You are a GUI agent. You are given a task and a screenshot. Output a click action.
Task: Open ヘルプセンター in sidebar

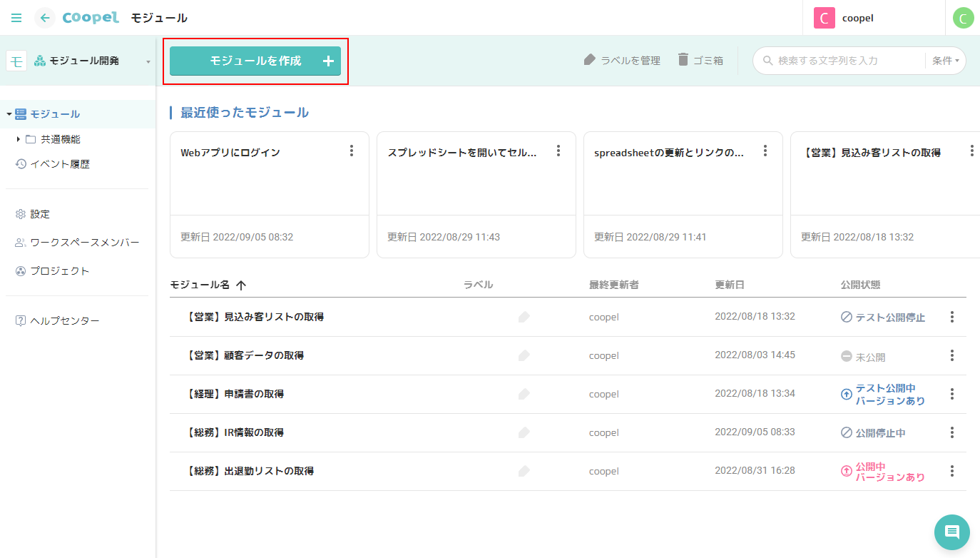point(57,321)
